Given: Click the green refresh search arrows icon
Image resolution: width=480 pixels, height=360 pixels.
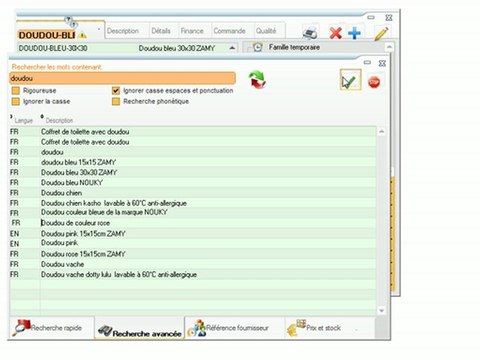Looking at the screenshot, I should [257, 80].
